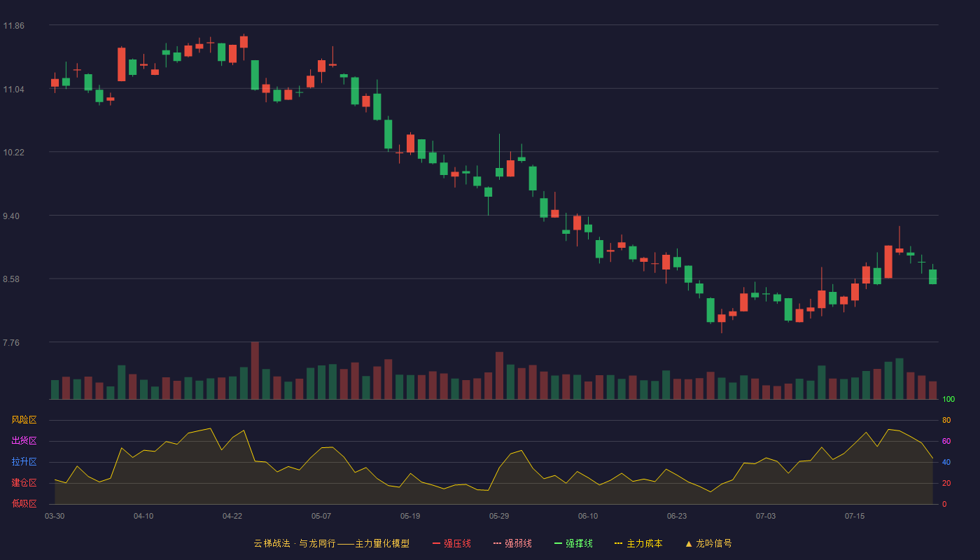980x560 pixels.
Task: Select the 拉升区 zone label
Action: 24,462
